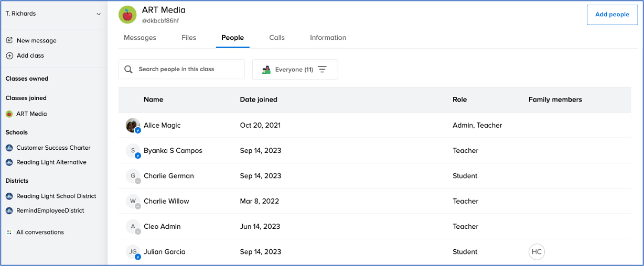The width and height of the screenshot is (644, 266).
Task: Click the Reading Light School District icon
Action: (9, 196)
